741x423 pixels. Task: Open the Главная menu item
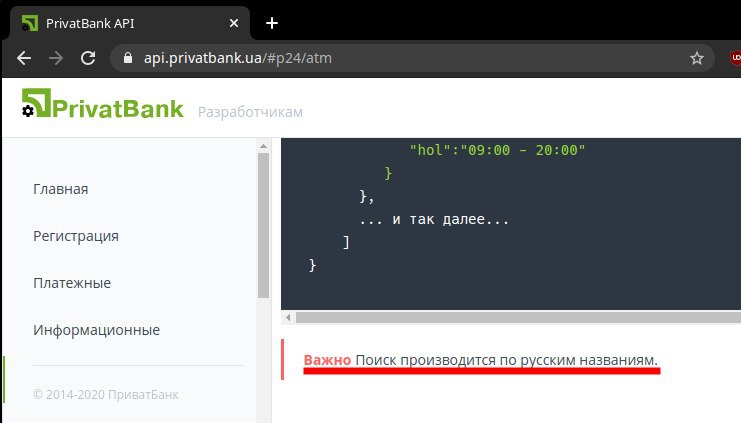pyautogui.click(x=60, y=189)
